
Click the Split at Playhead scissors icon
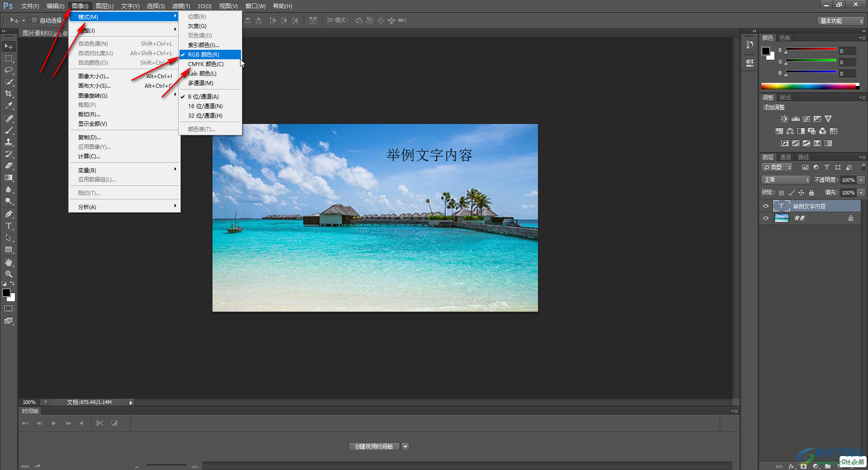pos(100,423)
